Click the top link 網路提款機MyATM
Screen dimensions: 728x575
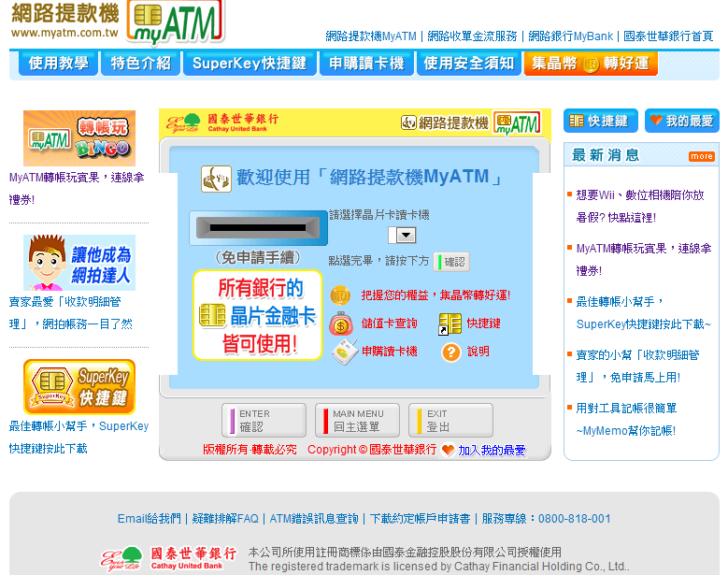tap(371, 36)
